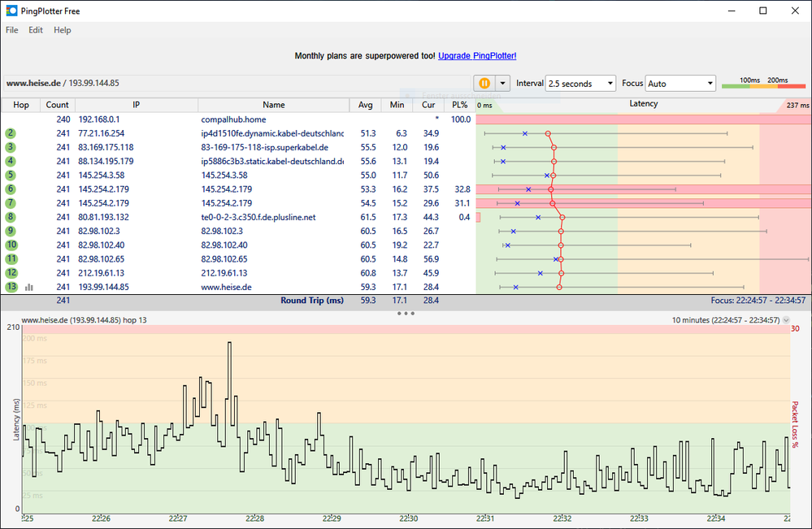
Task: Pause tracing with the orange pause button
Action: pyautogui.click(x=484, y=84)
